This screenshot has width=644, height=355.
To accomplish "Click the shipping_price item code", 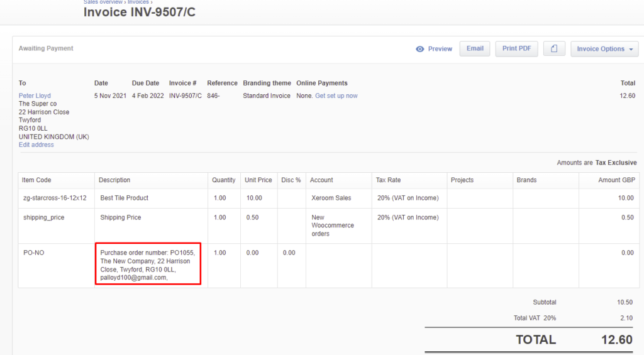I will coord(43,217).
